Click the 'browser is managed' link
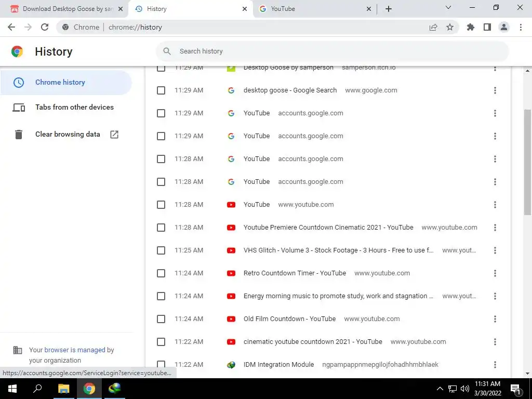 (x=75, y=350)
